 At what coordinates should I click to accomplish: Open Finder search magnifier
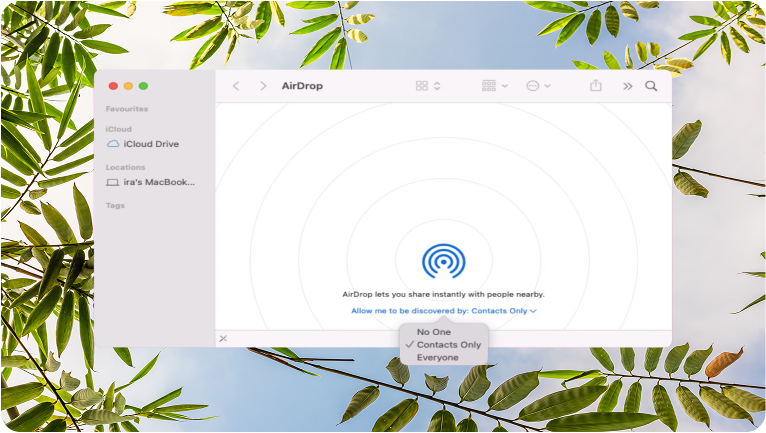pyautogui.click(x=651, y=86)
